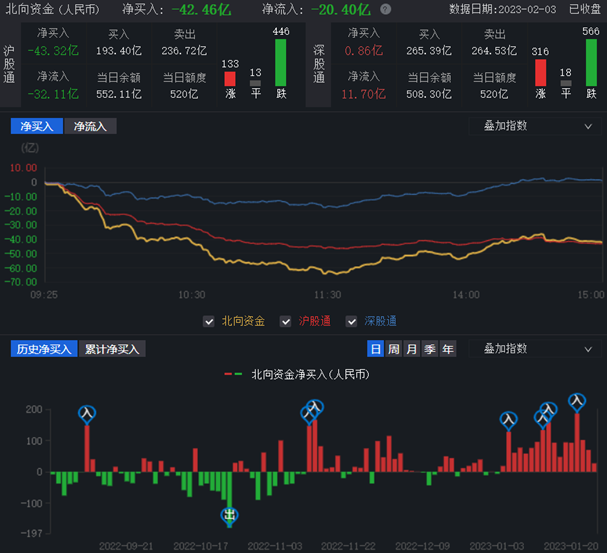Screen dimensions: 607x553
Task: Switch to the 累计净买入 tab
Action: (x=111, y=349)
